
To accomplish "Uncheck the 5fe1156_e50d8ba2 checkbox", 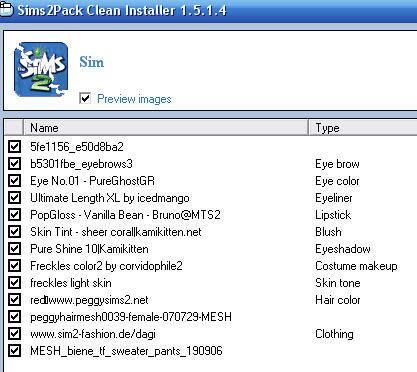I will click(14, 147).
